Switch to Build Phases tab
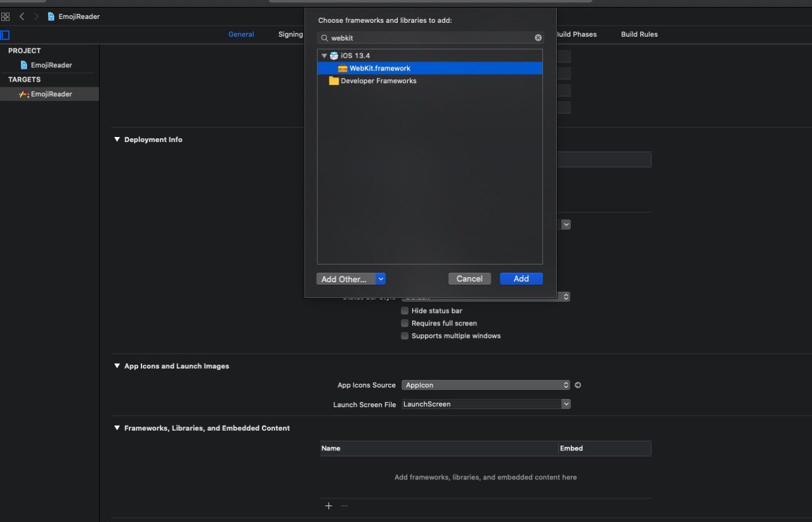Viewport: 812px width, 522px height. point(576,34)
